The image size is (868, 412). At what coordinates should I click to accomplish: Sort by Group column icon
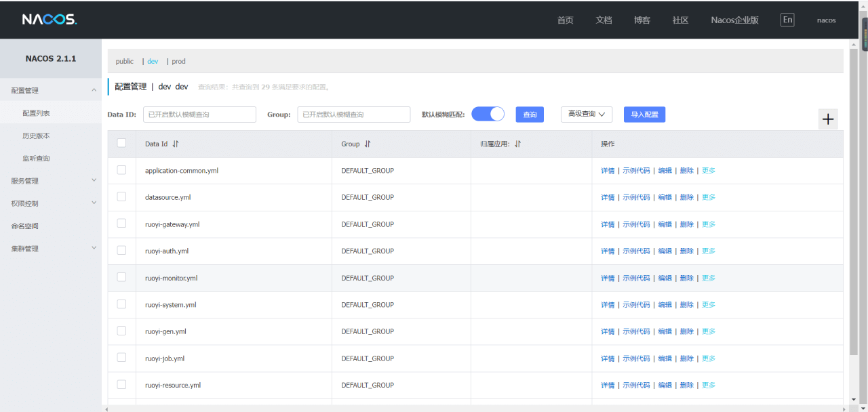click(x=368, y=144)
